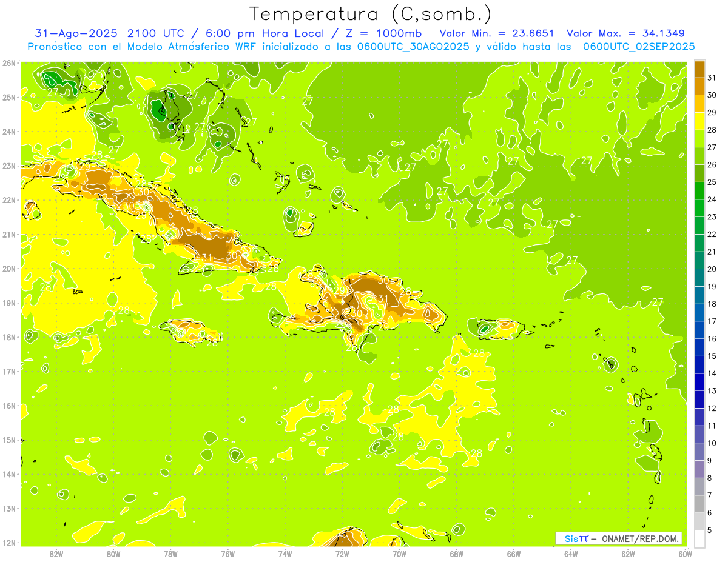Click the 60W longitude axis label
This screenshot has height=562, width=728.
pyautogui.click(x=685, y=554)
